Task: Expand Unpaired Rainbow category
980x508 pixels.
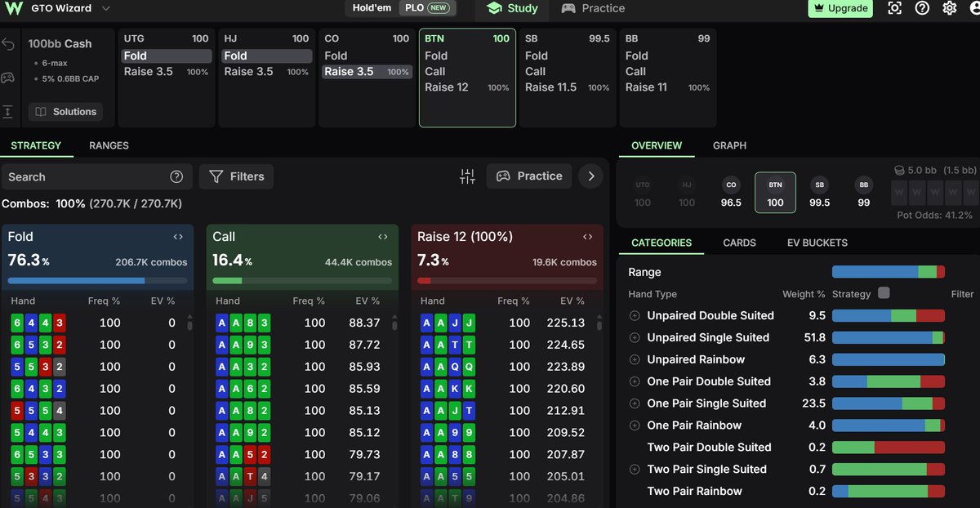Action: pos(635,359)
